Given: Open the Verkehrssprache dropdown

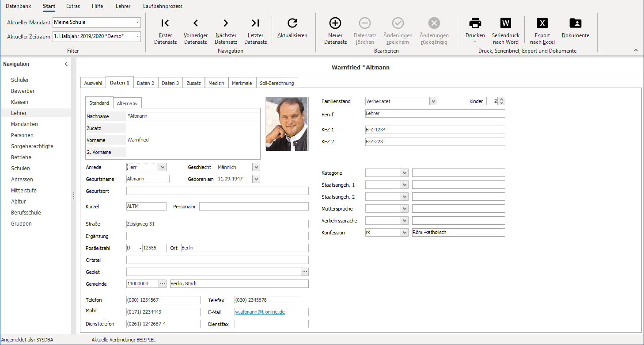Looking at the screenshot, I should click(405, 221).
